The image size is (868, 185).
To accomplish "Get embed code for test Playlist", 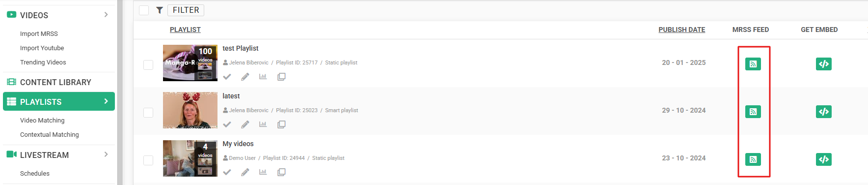I will coord(823,64).
